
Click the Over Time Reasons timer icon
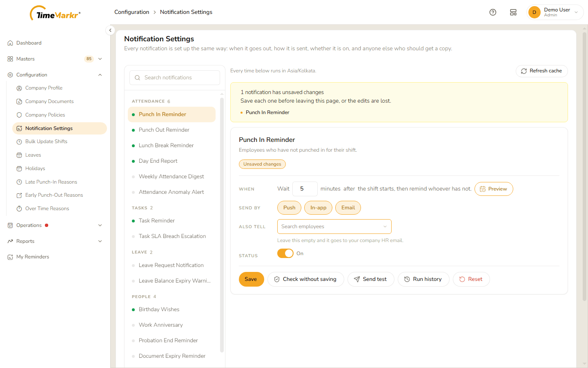point(19,209)
